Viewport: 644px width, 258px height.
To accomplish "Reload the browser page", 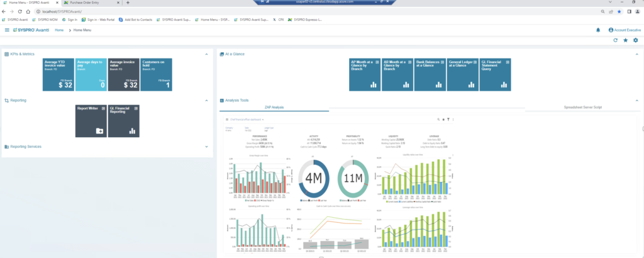I will pos(19,11).
